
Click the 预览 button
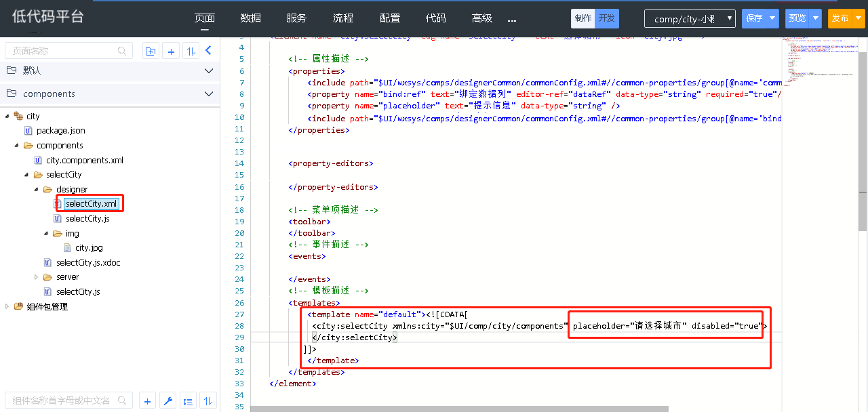[x=797, y=19]
